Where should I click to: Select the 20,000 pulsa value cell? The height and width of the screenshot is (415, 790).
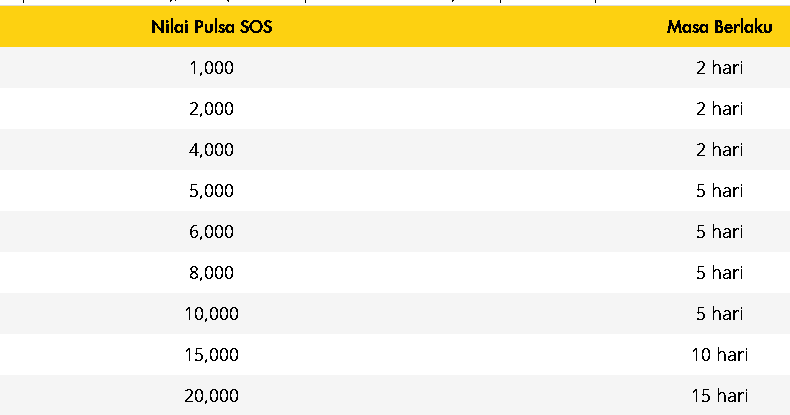coord(212,396)
